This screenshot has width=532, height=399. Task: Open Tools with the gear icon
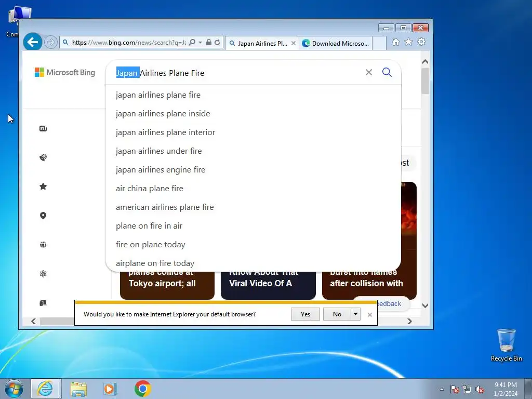pyautogui.click(x=421, y=42)
